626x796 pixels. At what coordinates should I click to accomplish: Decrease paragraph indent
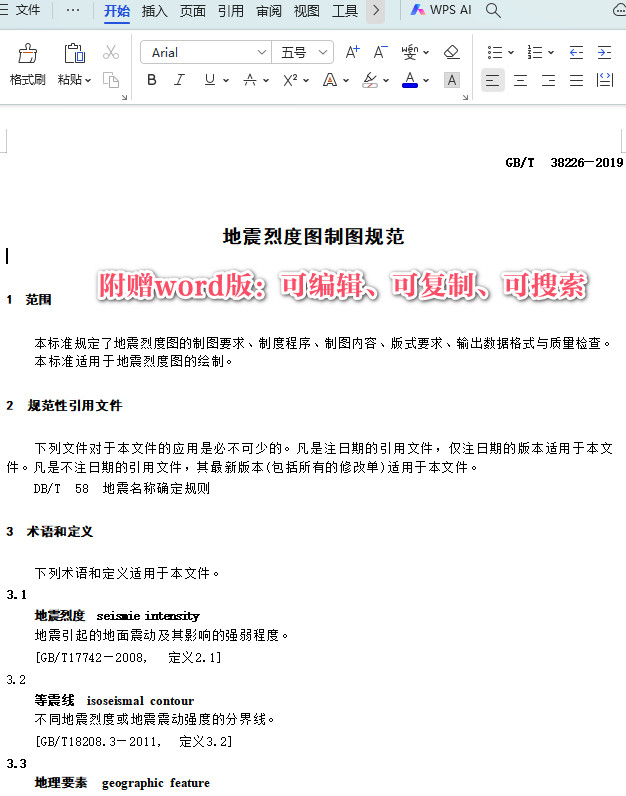pos(576,52)
